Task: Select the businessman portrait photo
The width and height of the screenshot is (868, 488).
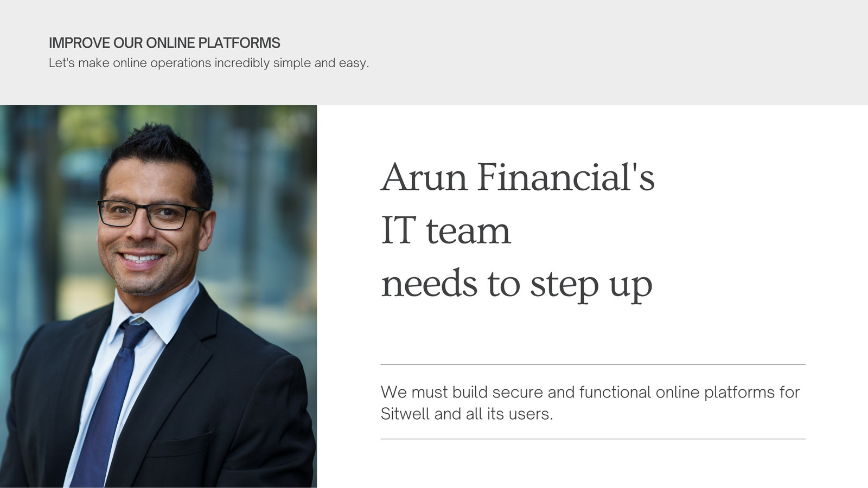Action: [158, 297]
